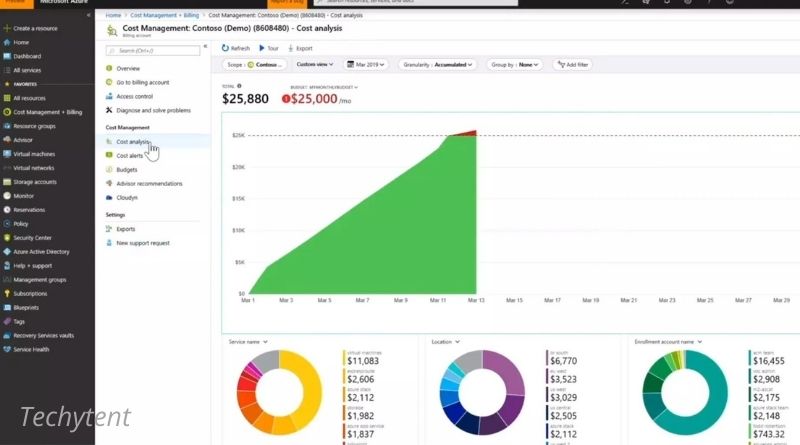Click Export in the toolbar
Viewport: 800px width, 445px height.
pyautogui.click(x=301, y=48)
